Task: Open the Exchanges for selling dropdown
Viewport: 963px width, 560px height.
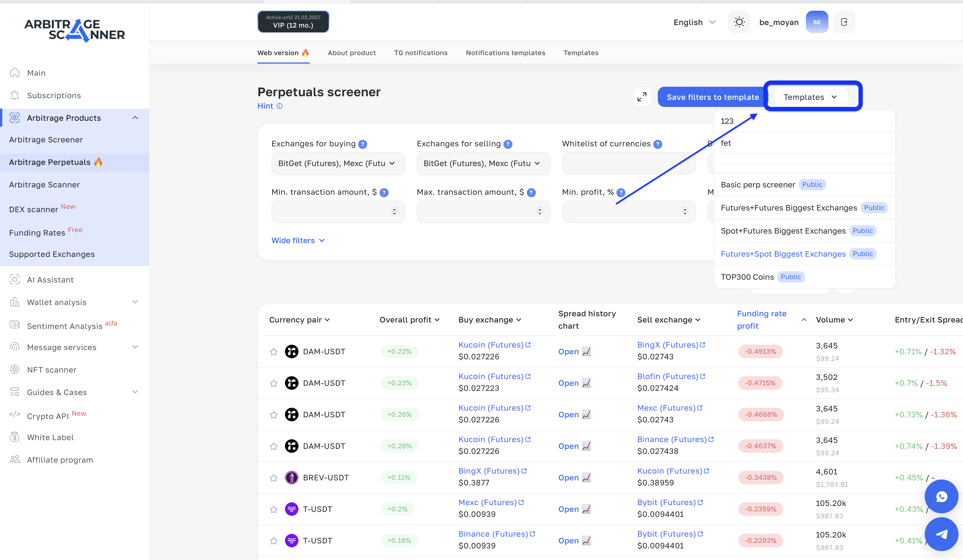Action: coord(483,163)
